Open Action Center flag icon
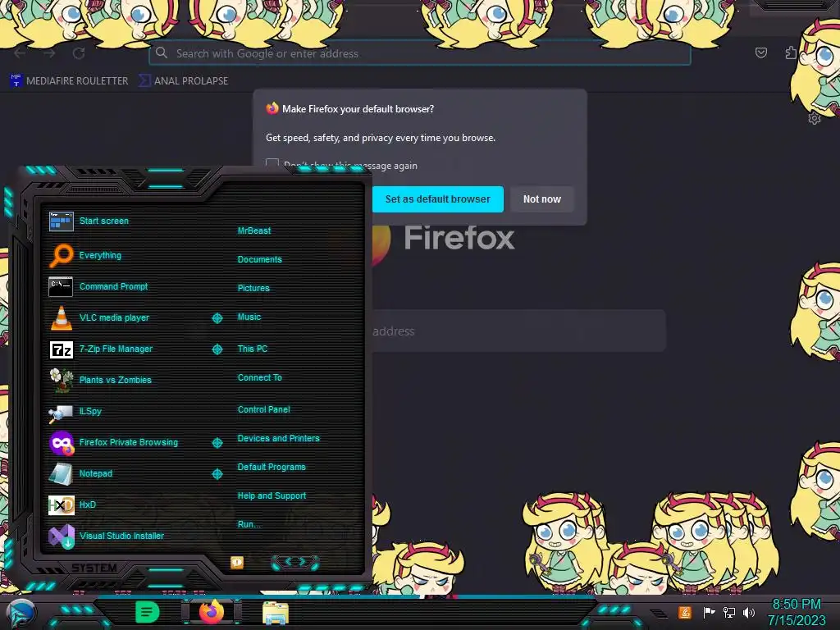This screenshot has height=630, width=840. pyautogui.click(x=709, y=612)
